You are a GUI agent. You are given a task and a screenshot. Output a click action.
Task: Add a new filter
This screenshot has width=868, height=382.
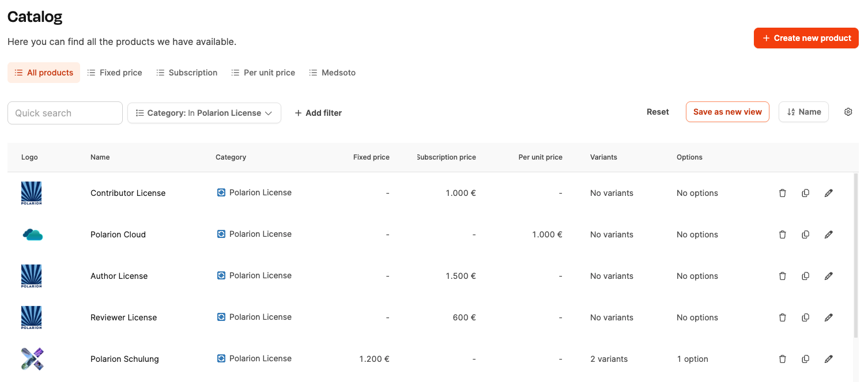pyautogui.click(x=318, y=113)
